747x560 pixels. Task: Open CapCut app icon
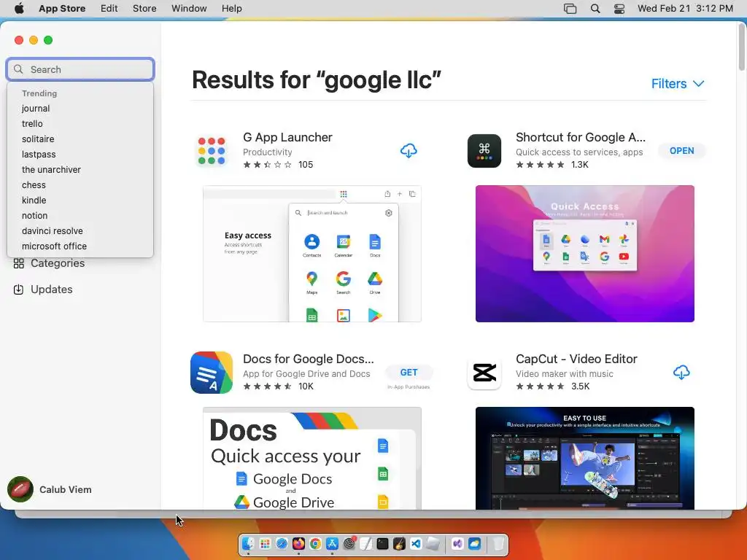point(484,373)
